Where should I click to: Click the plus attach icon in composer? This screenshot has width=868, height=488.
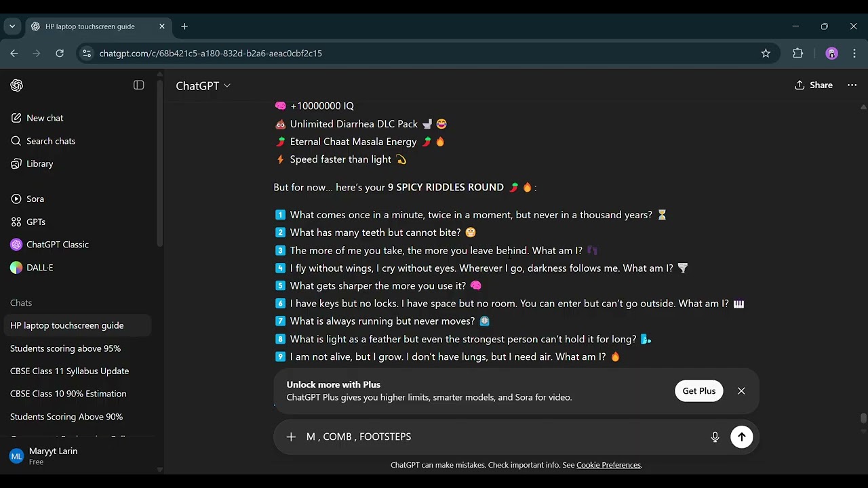291,437
